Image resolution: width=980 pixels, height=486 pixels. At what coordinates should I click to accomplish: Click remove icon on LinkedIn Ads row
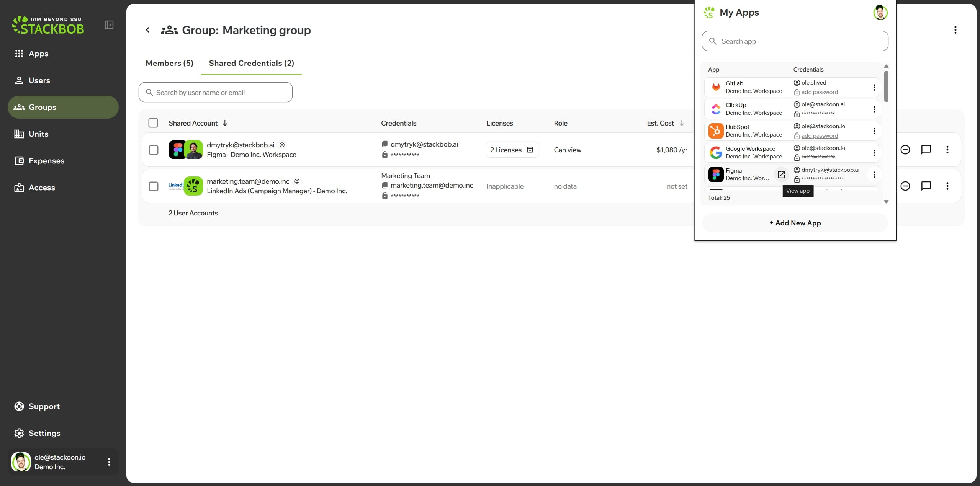click(905, 186)
